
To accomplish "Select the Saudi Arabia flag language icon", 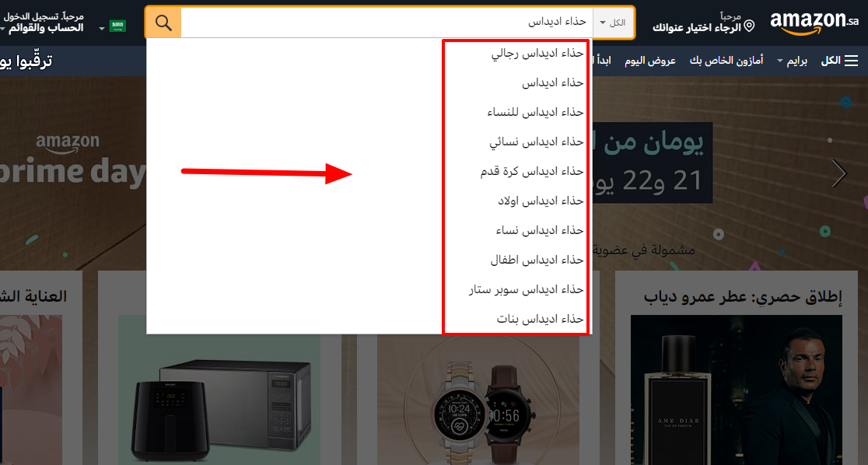I will [117, 26].
